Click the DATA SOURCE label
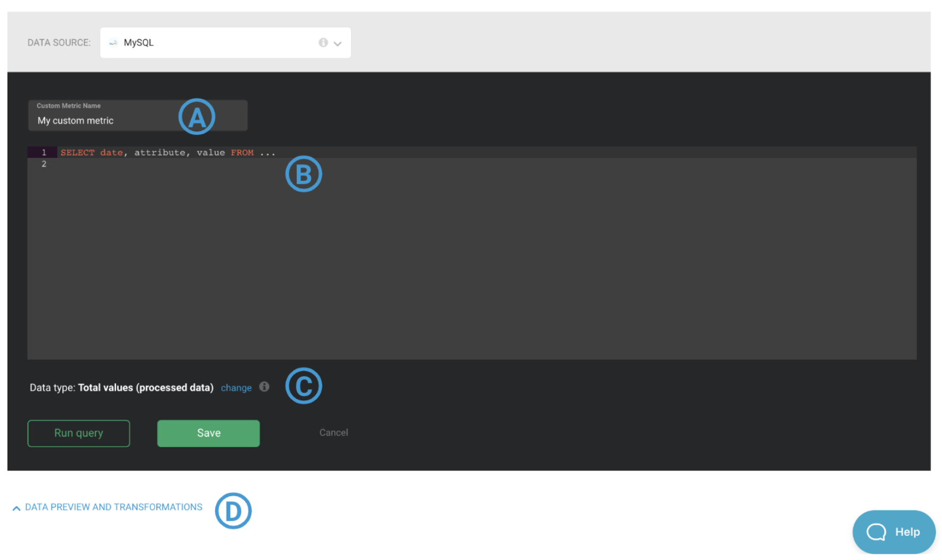The width and height of the screenshot is (942, 560). tap(59, 43)
